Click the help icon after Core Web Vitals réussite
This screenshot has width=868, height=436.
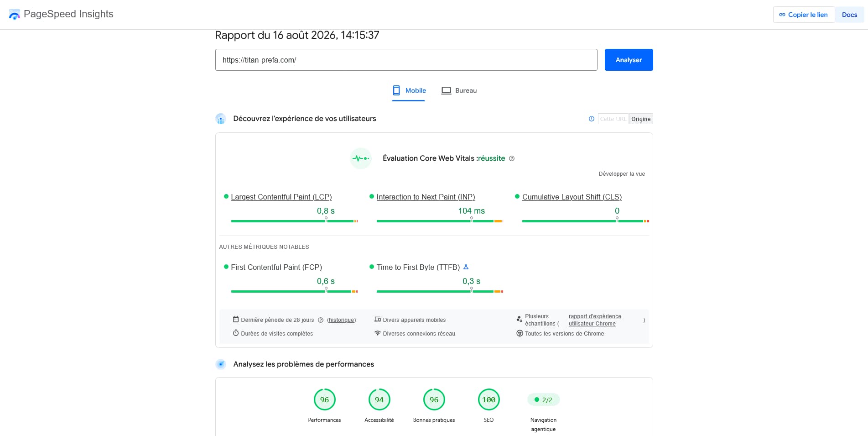(x=512, y=158)
